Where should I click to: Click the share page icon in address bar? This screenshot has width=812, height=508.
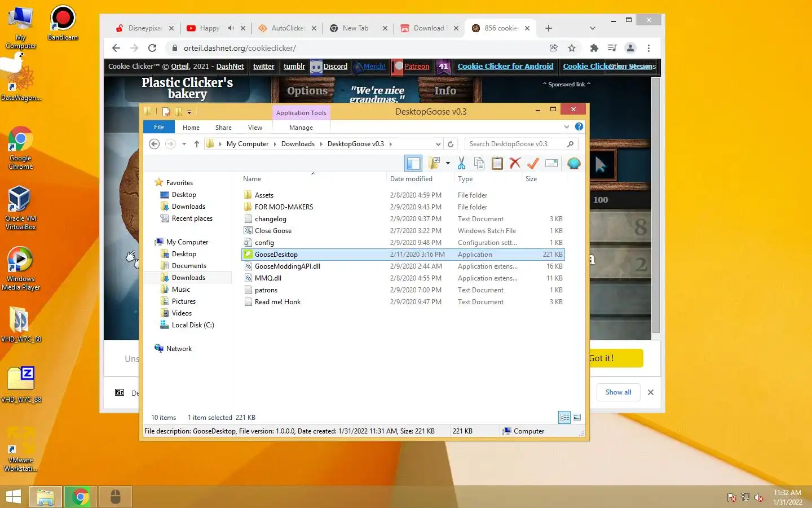coord(553,48)
